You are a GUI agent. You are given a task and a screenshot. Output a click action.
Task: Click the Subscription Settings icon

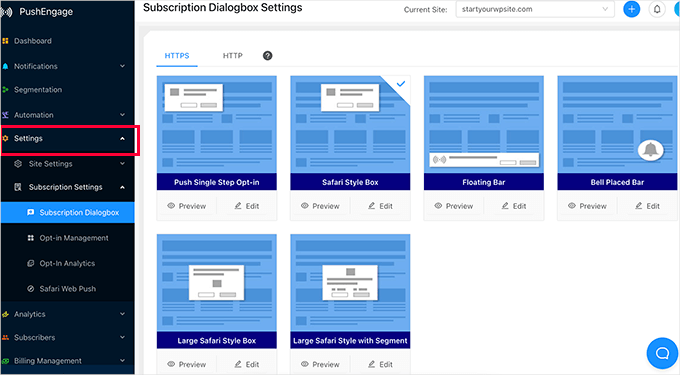pos(18,187)
